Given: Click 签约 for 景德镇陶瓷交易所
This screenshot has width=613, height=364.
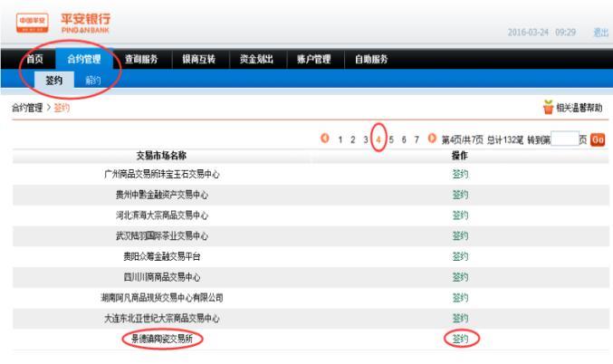Looking at the screenshot, I should [460, 339].
